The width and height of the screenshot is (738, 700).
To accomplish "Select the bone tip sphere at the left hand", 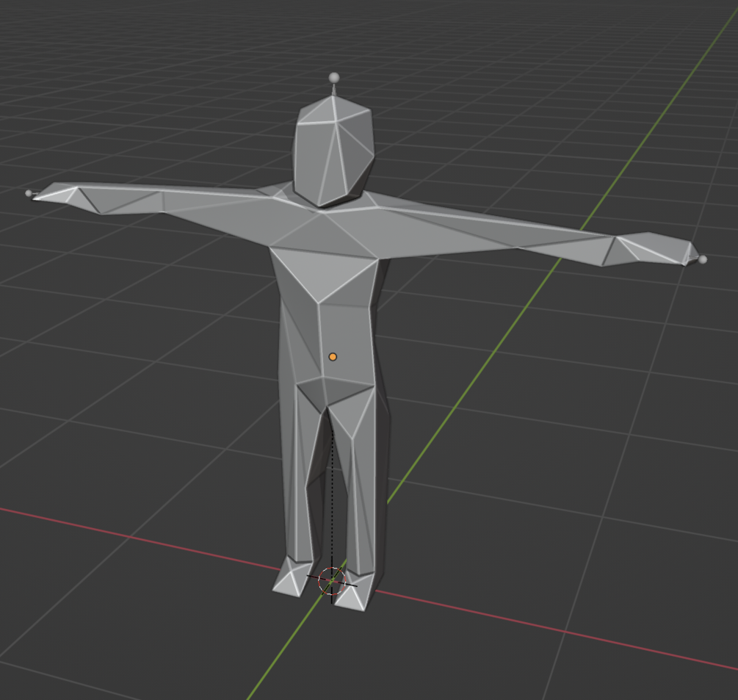I will pos(29,193).
